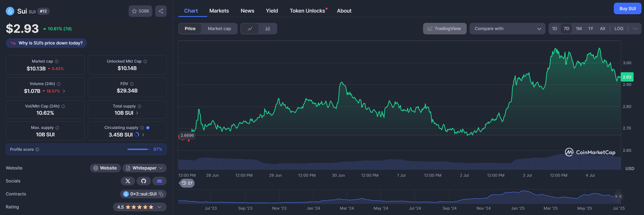Click Vol/Mkt Cap (24h) info icon
This screenshot has height=215, width=644.
[x=63, y=106]
